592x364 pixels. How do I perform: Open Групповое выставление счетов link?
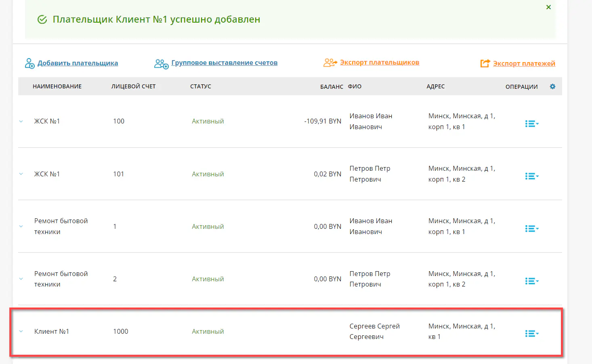(x=224, y=63)
